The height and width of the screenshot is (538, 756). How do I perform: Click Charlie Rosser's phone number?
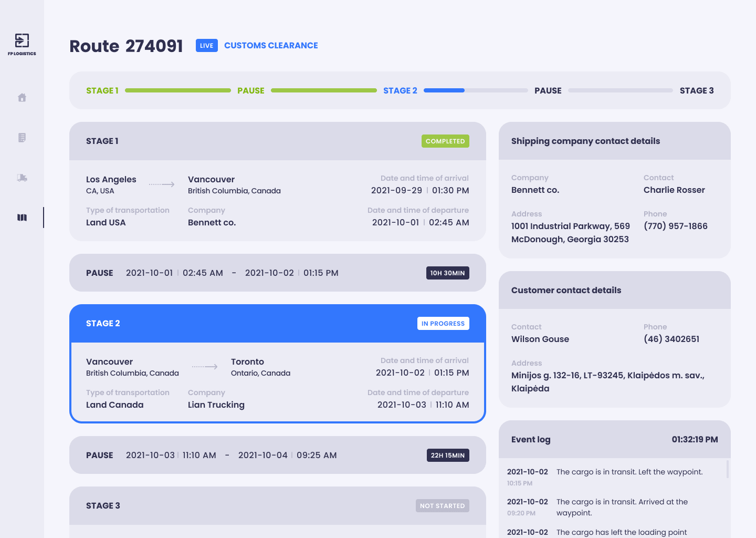[675, 226]
